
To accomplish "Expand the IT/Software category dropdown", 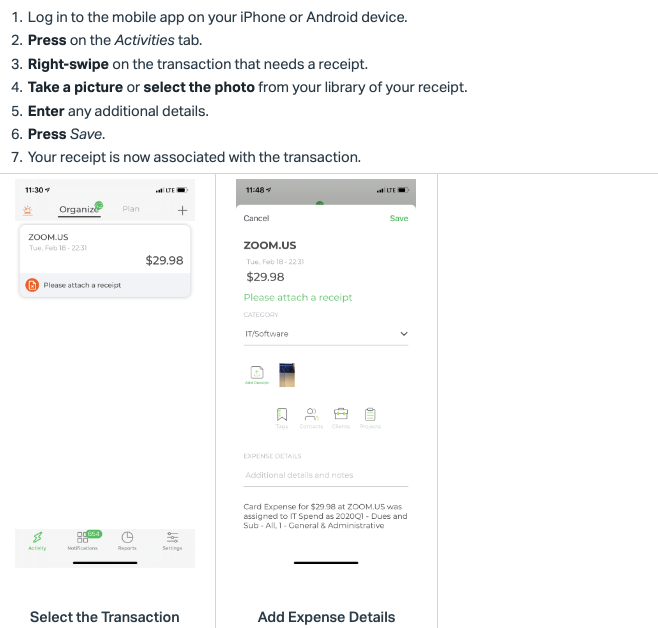I will tap(326, 334).
